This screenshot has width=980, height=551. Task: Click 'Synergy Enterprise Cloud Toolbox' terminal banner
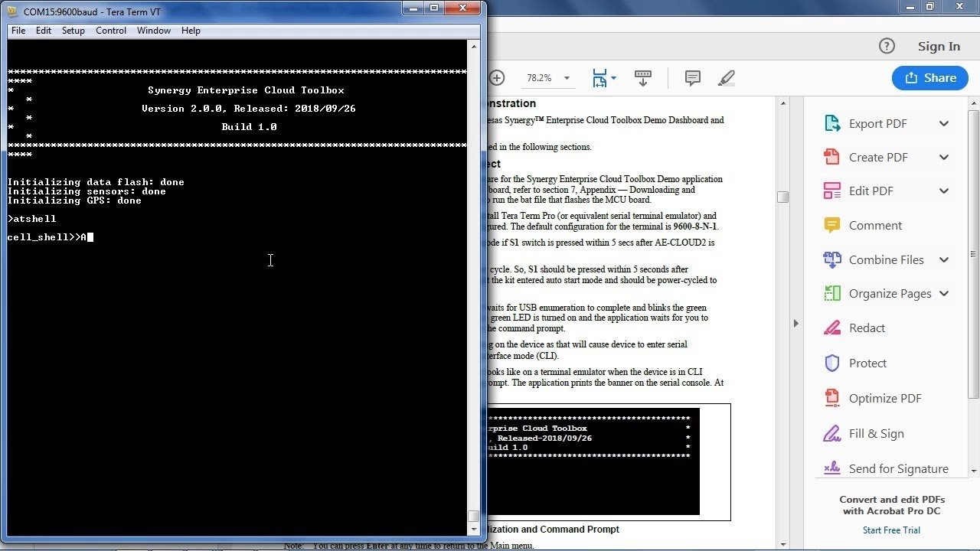(x=246, y=90)
